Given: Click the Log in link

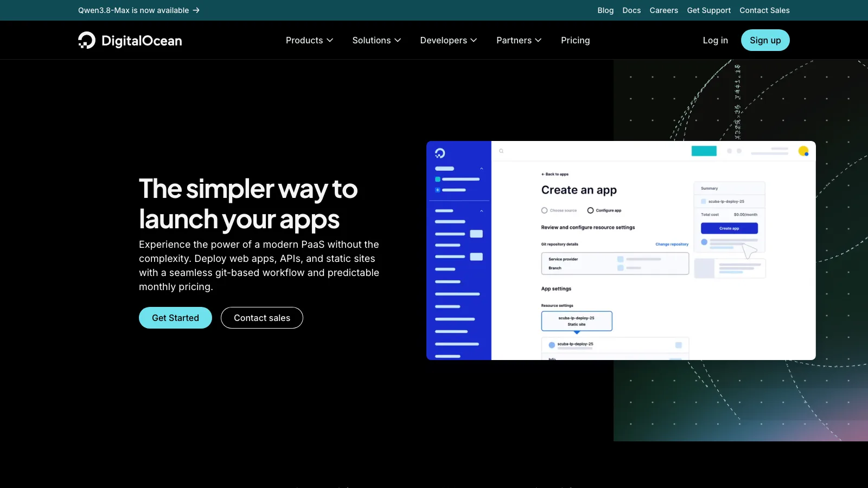Looking at the screenshot, I should tap(716, 40).
